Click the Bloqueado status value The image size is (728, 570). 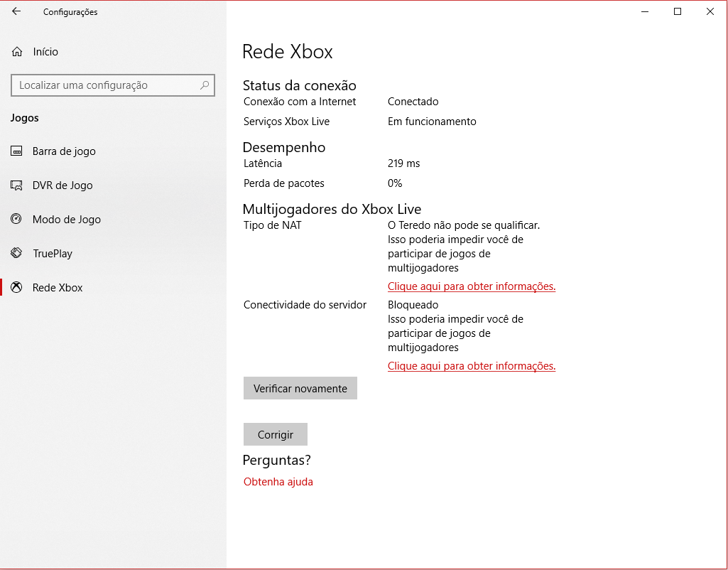[413, 305]
